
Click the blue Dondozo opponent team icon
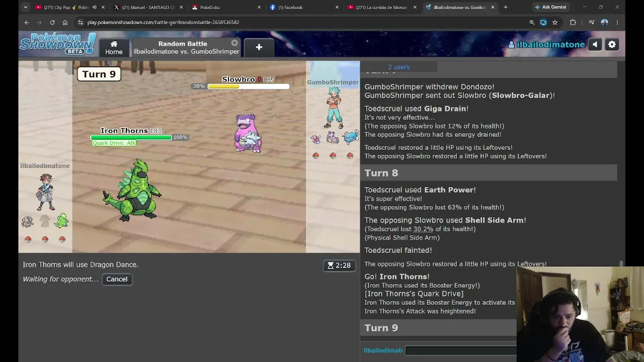(x=350, y=137)
